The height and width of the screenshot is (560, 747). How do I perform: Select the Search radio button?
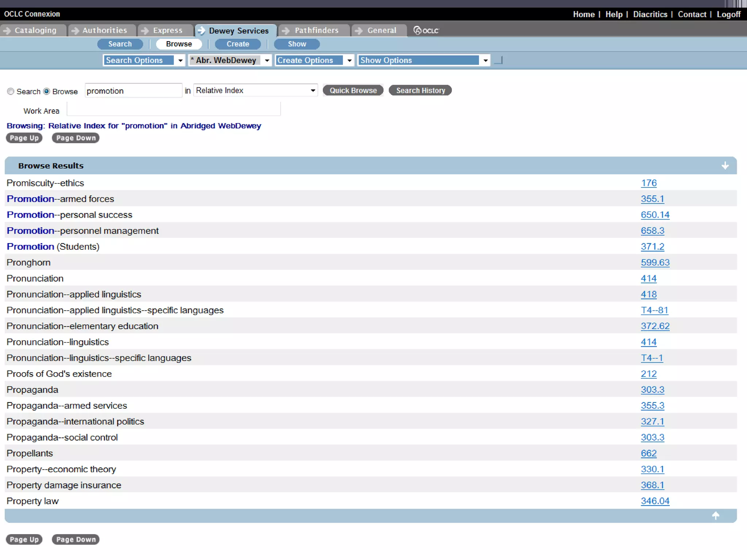point(11,91)
